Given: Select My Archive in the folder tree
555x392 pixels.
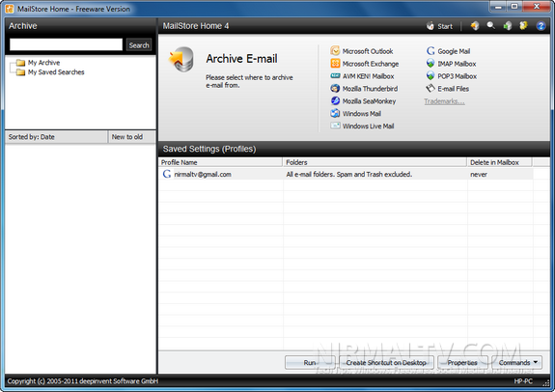Looking at the screenshot, I should click(x=43, y=63).
